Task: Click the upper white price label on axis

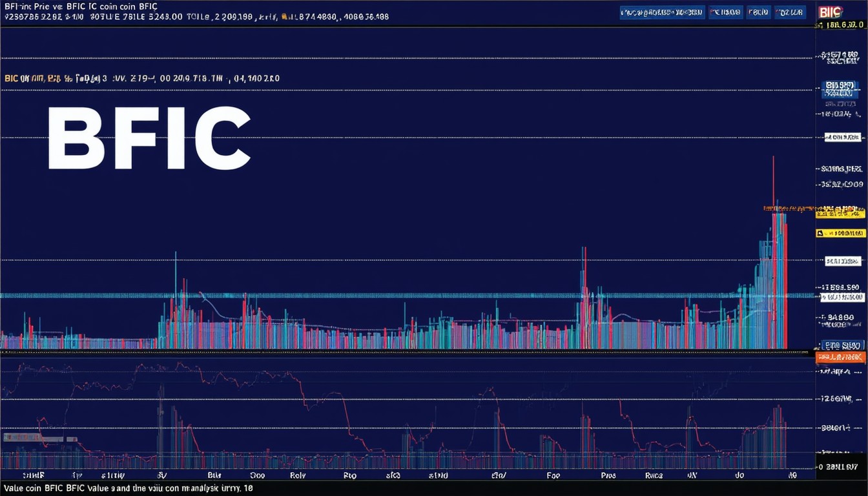Action: pos(843,137)
